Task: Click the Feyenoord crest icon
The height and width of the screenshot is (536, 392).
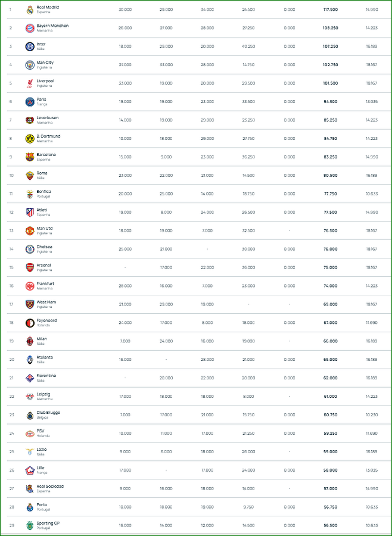Action: [x=30, y=323]
